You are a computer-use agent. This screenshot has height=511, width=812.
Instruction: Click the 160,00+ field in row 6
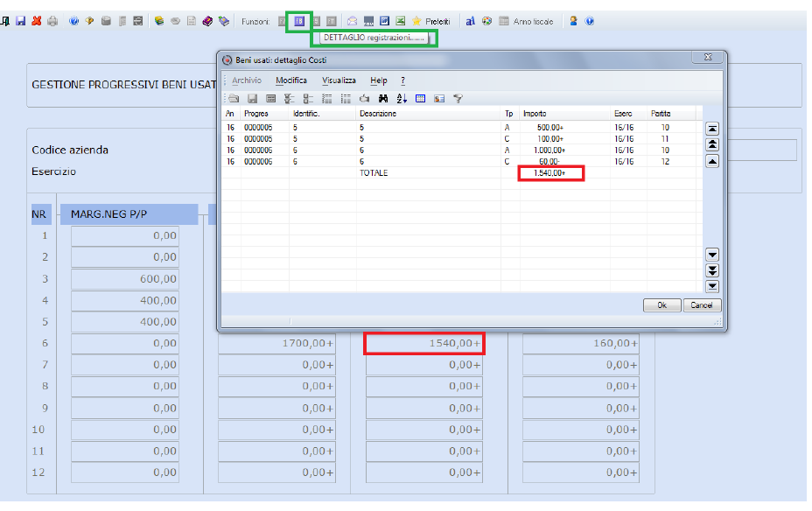coord(581,343)
